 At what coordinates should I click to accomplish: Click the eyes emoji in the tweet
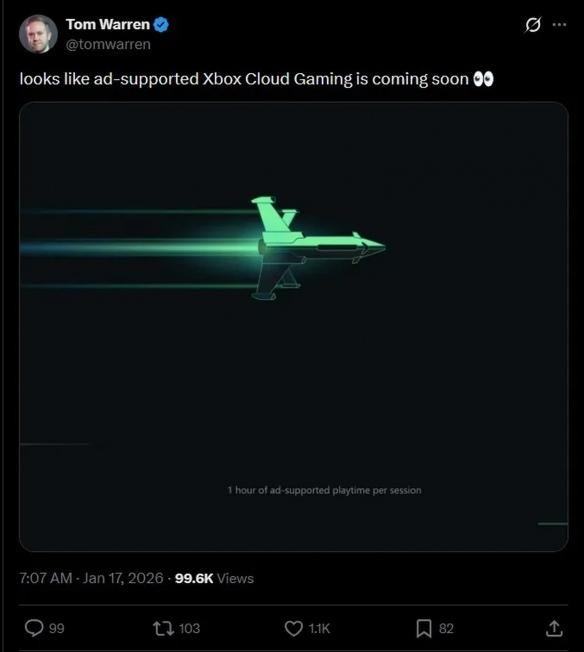pyautogui.click(x=484, y=79)
